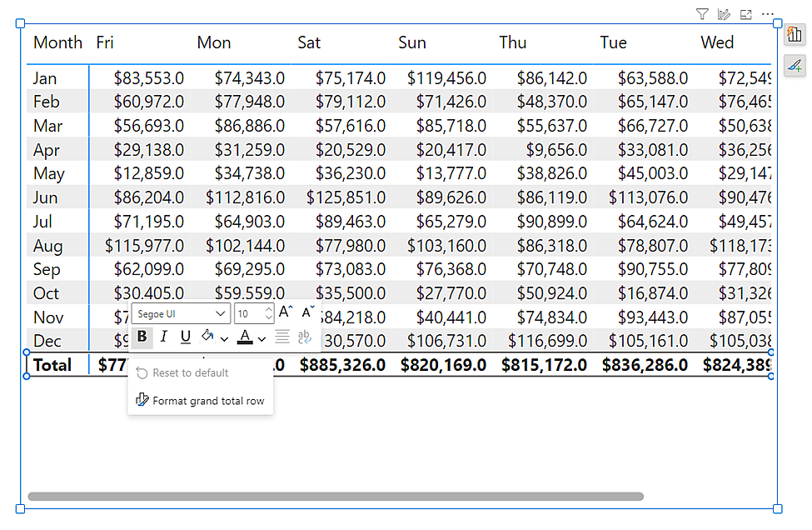Click the text wrap ab icon
The width and height of the screenshot is (812, 530).
tap(306, 337)
